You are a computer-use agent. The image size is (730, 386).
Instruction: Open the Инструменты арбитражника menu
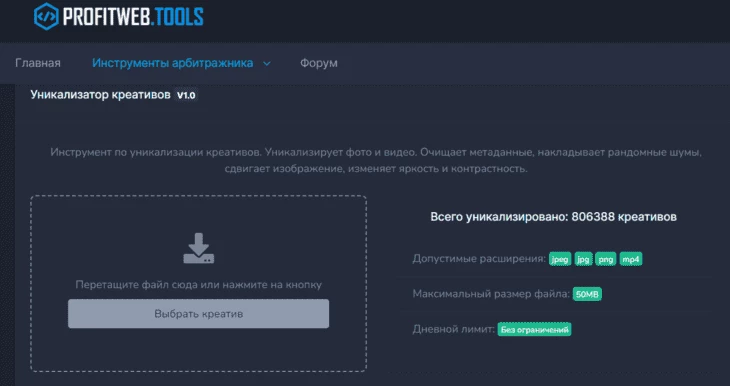click(173, 63)
